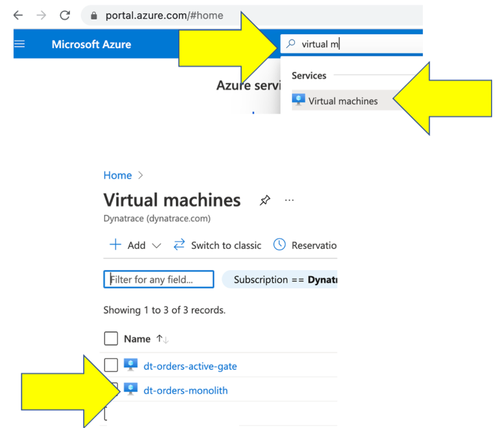Click the browser address bar URL
504x428 pixels.
pyautogui.click(x=164, y=16)
